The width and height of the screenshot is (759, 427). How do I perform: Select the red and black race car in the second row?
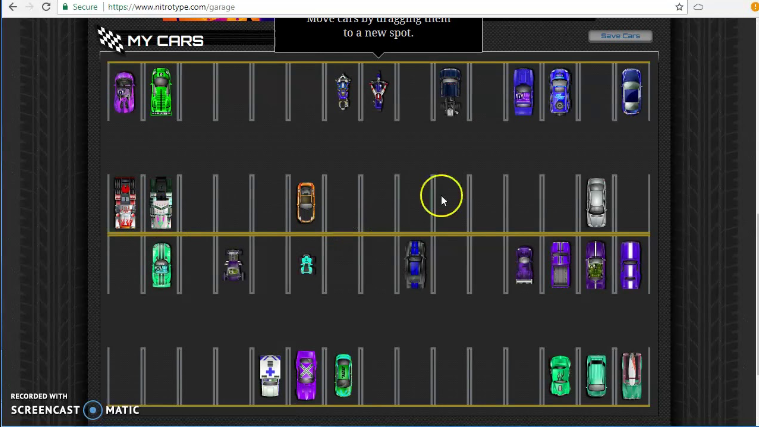124,203
